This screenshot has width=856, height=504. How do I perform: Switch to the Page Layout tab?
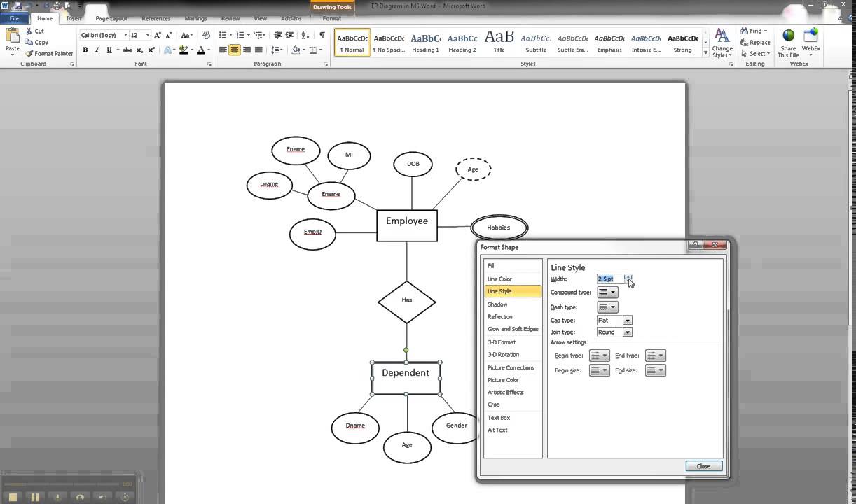point(111,18)
